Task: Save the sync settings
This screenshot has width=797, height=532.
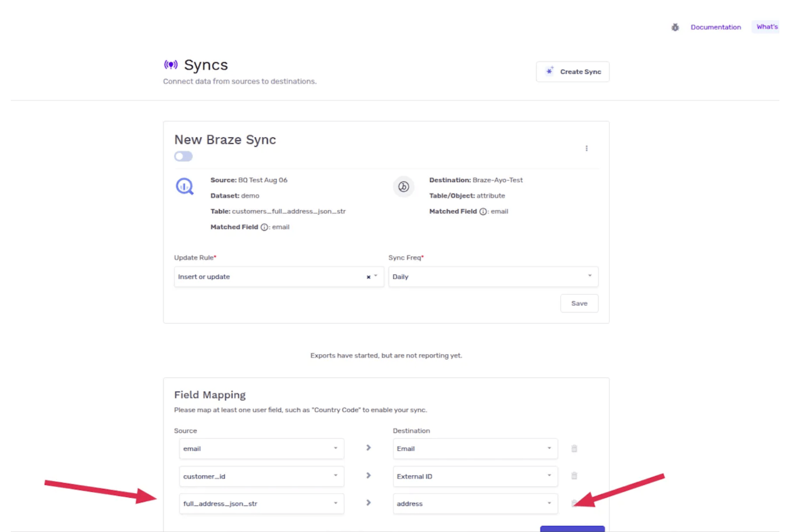Action: [579, 304]
